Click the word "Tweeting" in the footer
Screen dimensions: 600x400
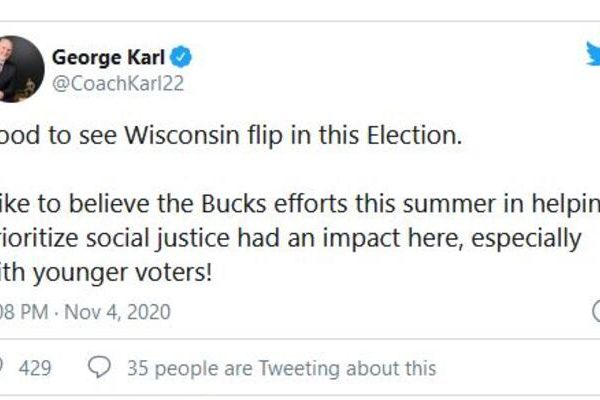click(x=299, y=369)
